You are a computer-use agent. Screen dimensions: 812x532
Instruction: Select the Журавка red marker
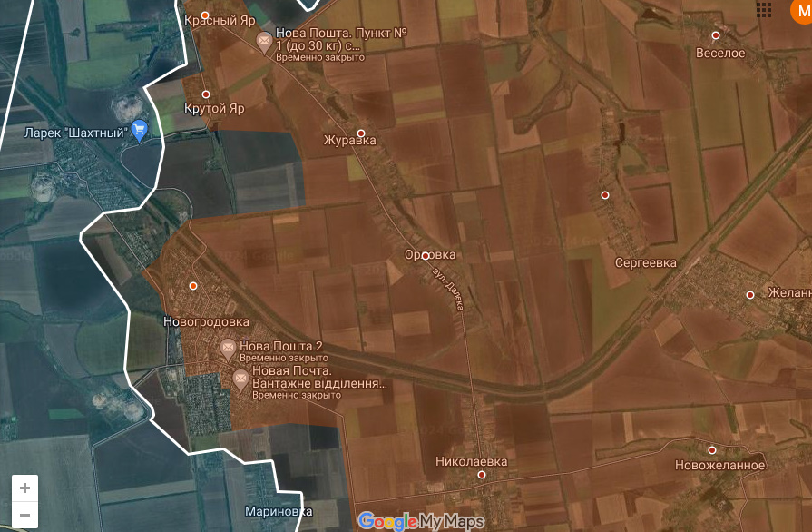coord(360,133)
